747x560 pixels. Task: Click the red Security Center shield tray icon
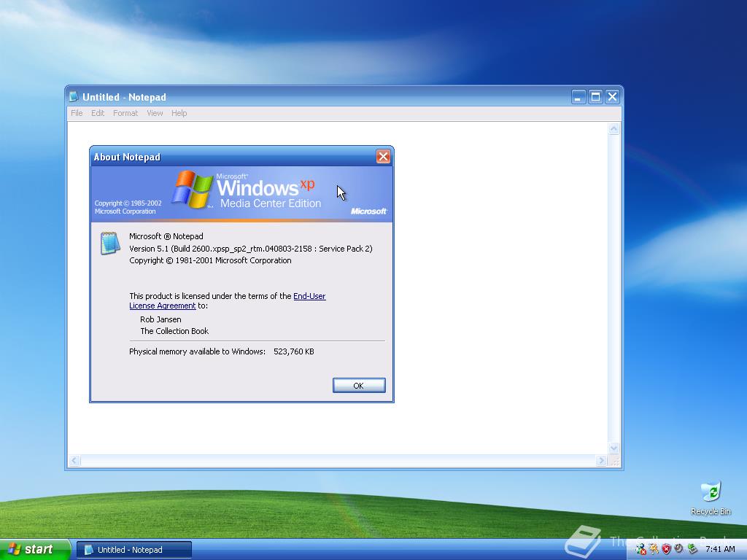(x=667, y=550)
